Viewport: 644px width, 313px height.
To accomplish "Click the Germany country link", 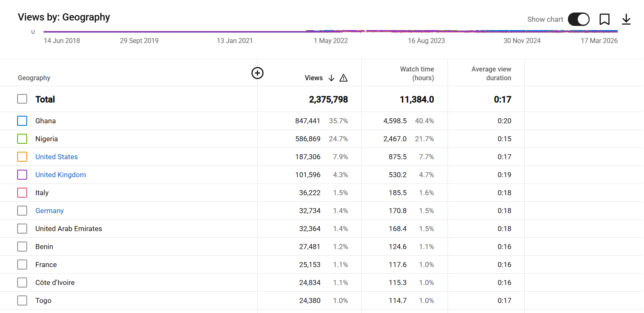I will [x=49, y=211].
